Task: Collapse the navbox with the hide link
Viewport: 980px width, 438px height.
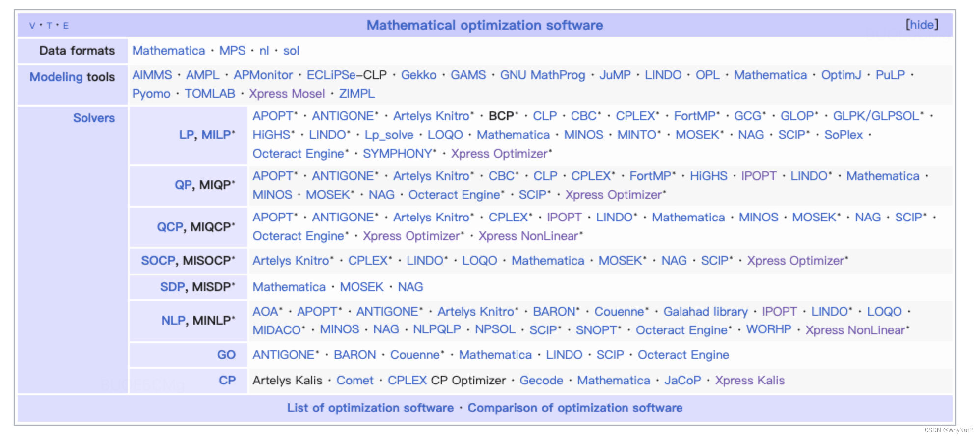Action: point(922,25)
